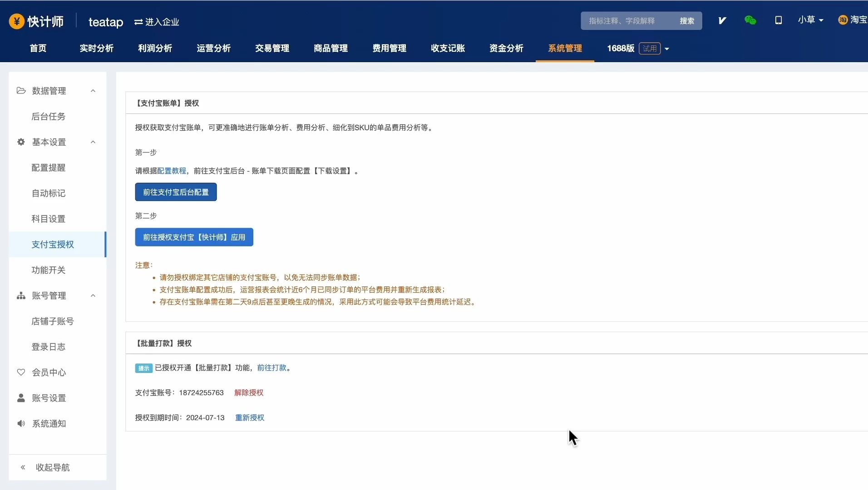Open the 1688版 version dropdown arrow
The width and height of the screenshot is (868, 490).
(667, 49)
